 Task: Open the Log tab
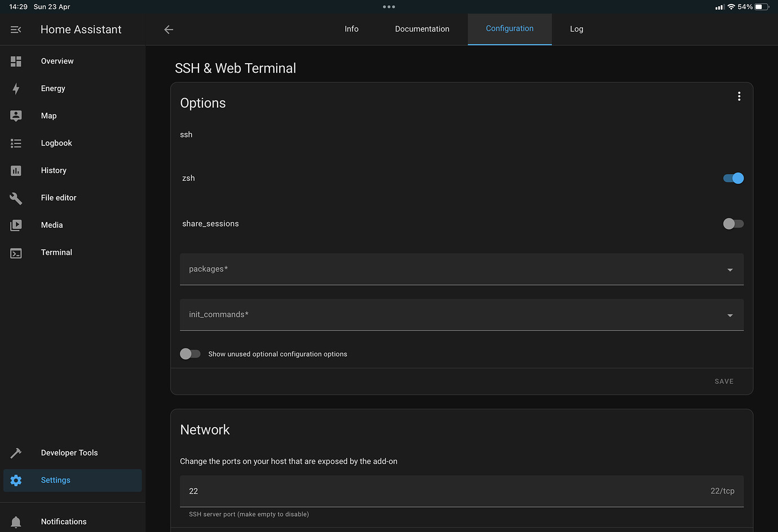pos(576,29)
